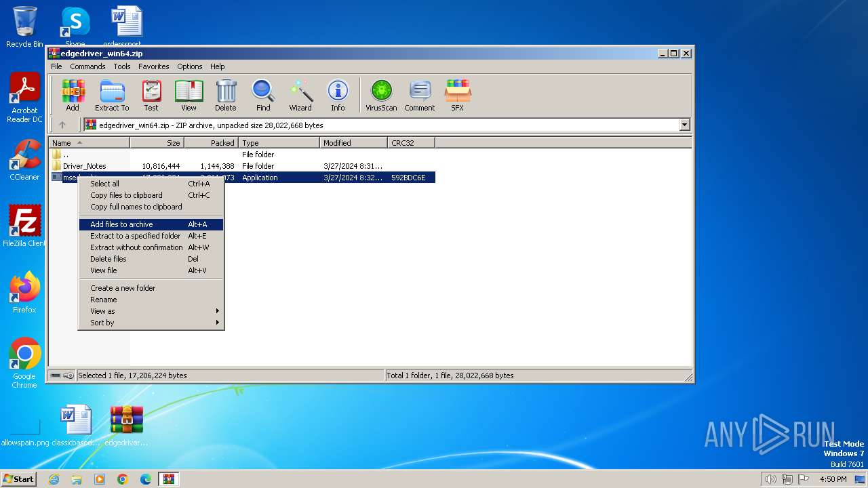Open the Find magnifier icon
This screenshot has height=488, width=868.
coord(263,95)
